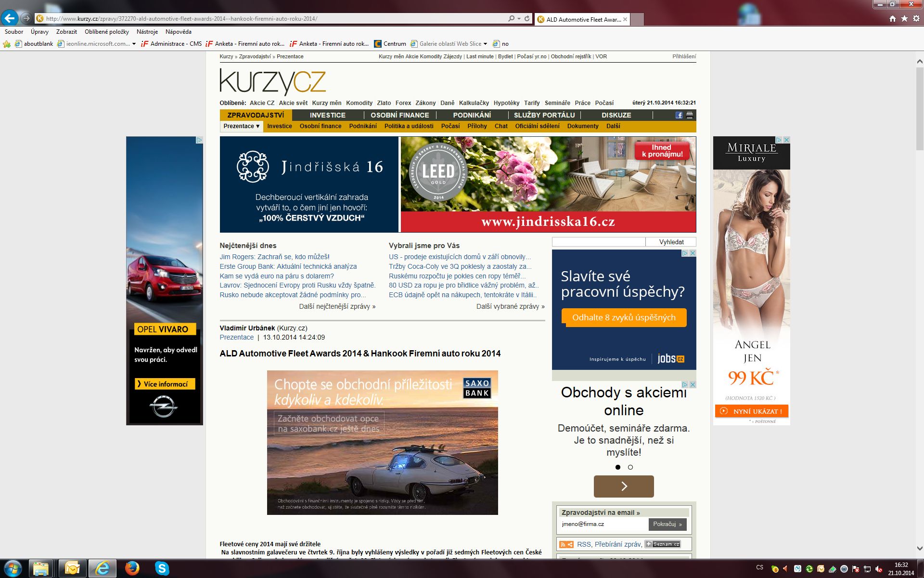Select the second carousel dot in stocks ad
The height and width of the screenshot is (578, 924).
(630, 467)
